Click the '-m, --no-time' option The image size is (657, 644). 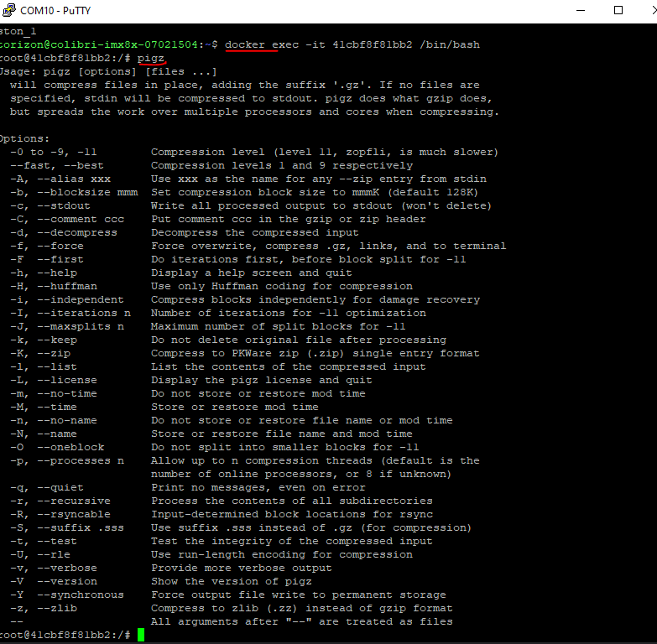[54, 393]
